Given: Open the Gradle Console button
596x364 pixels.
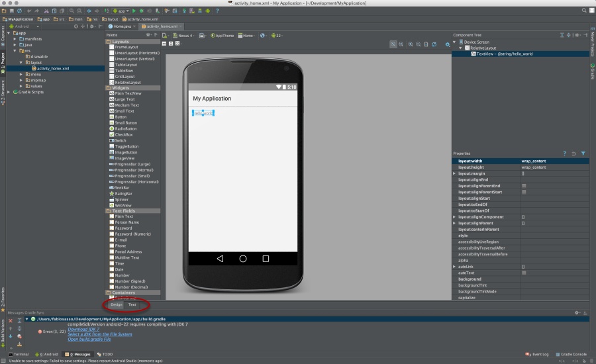Looking at the screenshot, I should coord(571,354).
